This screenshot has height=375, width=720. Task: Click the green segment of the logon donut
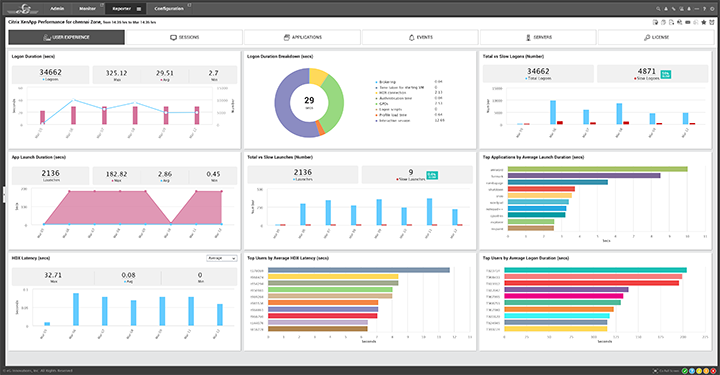tap(335, 103)
